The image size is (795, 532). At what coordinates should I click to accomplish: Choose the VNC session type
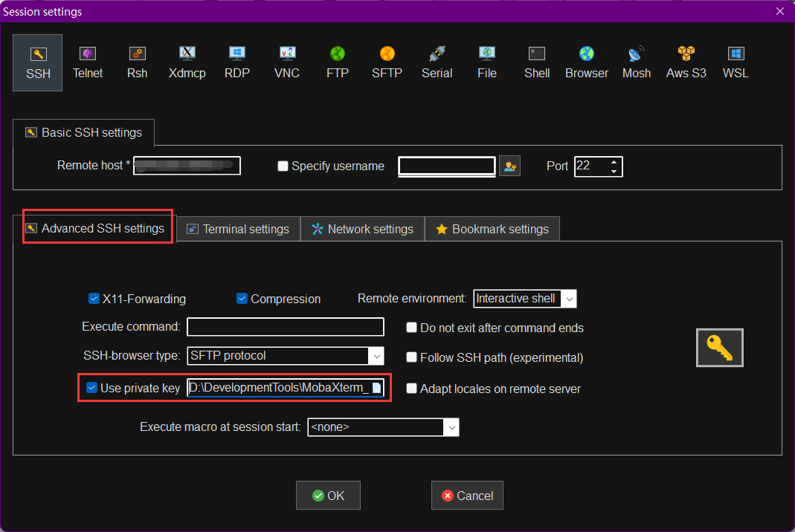coord(287,63)
